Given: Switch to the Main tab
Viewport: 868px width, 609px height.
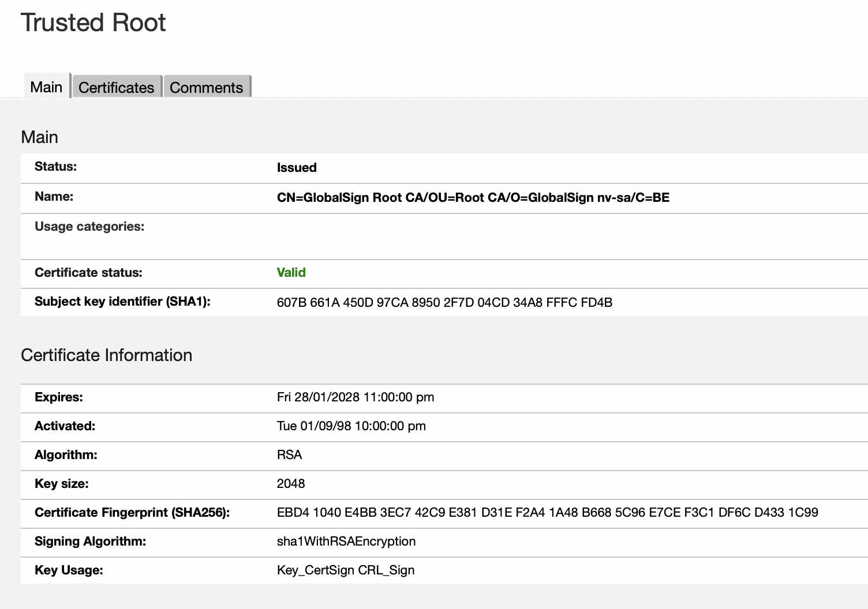Looking at the screenshot, I should tap(47, 87).
